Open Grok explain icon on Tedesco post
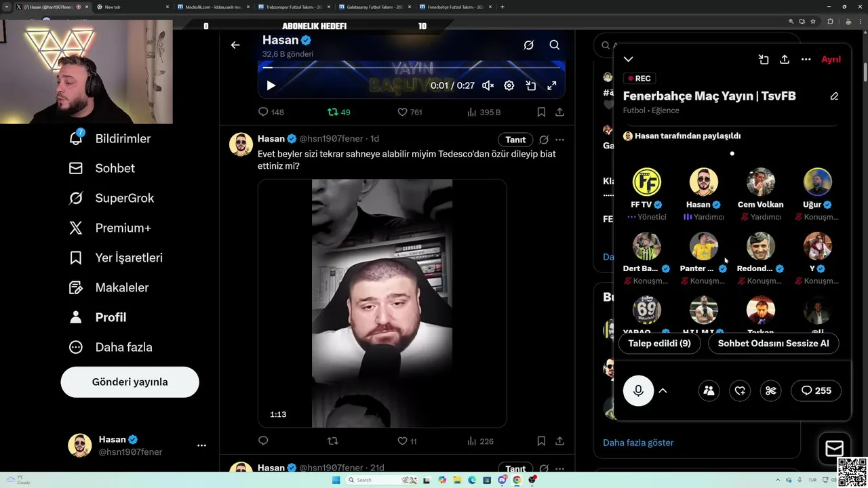Image resolution: width=868 pixels, height=488 pixels. pyautogui.click(x=544, y=140)
